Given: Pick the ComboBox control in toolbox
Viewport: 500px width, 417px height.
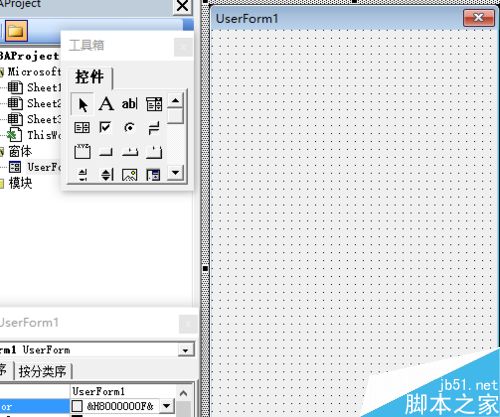Looking at the screenshot, I should pos(154,104).
